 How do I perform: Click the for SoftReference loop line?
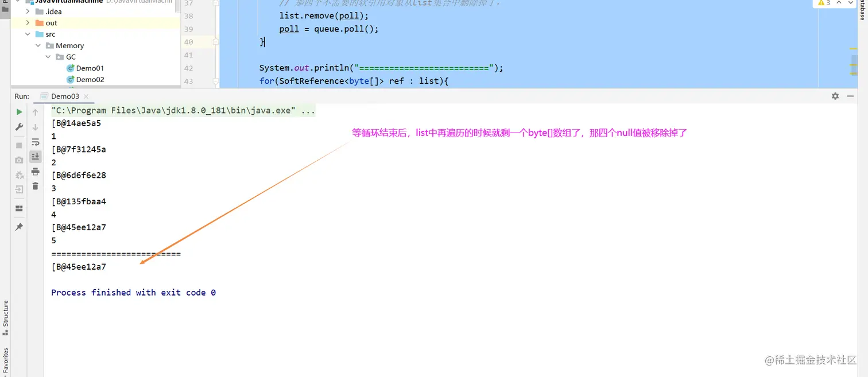click(354, 81)
